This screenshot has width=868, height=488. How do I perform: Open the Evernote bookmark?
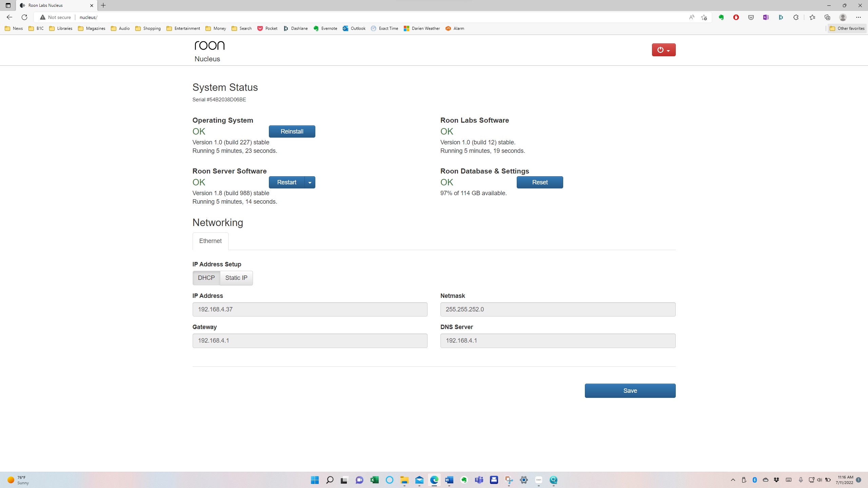pyautogui.click(x=325, y=28)
